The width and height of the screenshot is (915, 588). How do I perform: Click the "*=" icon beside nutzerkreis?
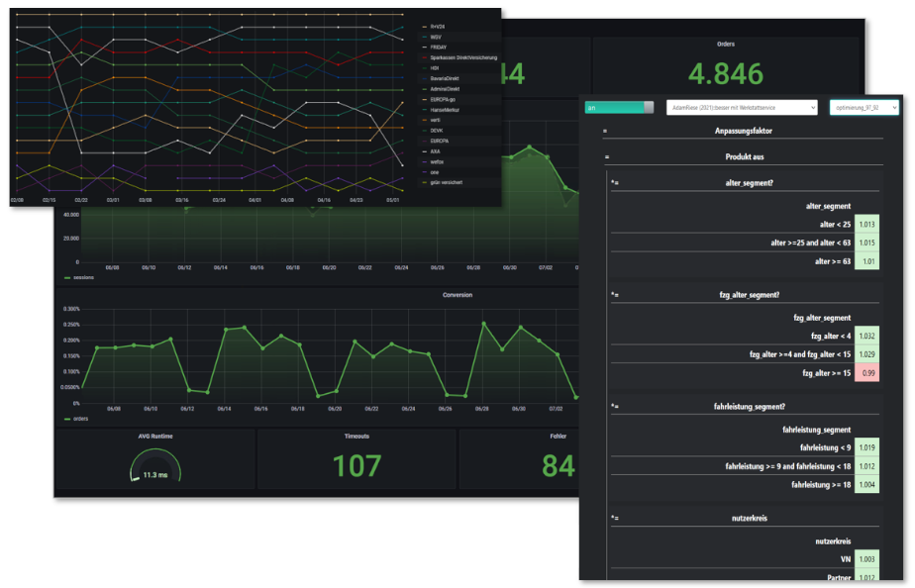(615, 517)
